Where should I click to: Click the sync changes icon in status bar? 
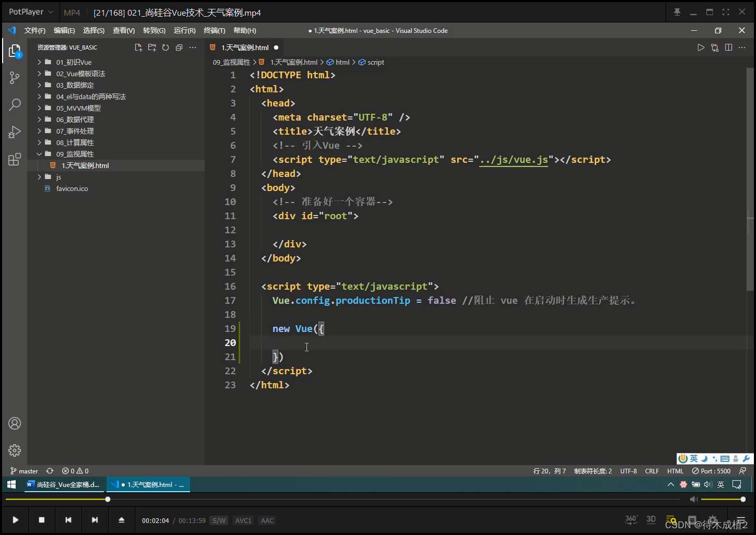[50, 471]
